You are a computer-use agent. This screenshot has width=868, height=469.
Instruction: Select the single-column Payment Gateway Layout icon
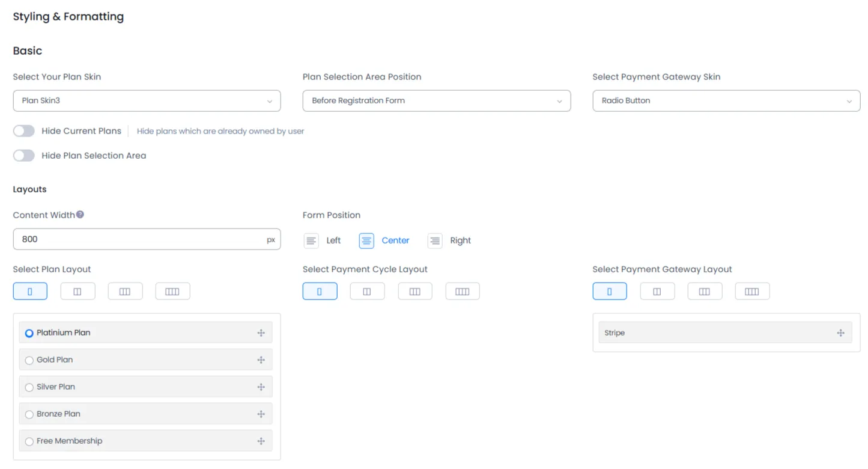click(x=610, y=291)
